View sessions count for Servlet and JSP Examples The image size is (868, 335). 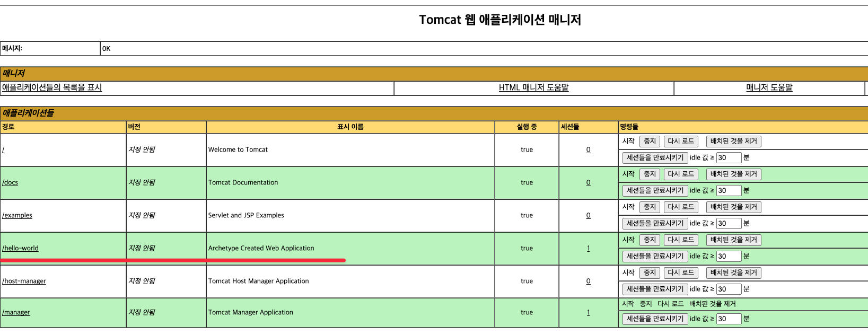tap(588, 215)
